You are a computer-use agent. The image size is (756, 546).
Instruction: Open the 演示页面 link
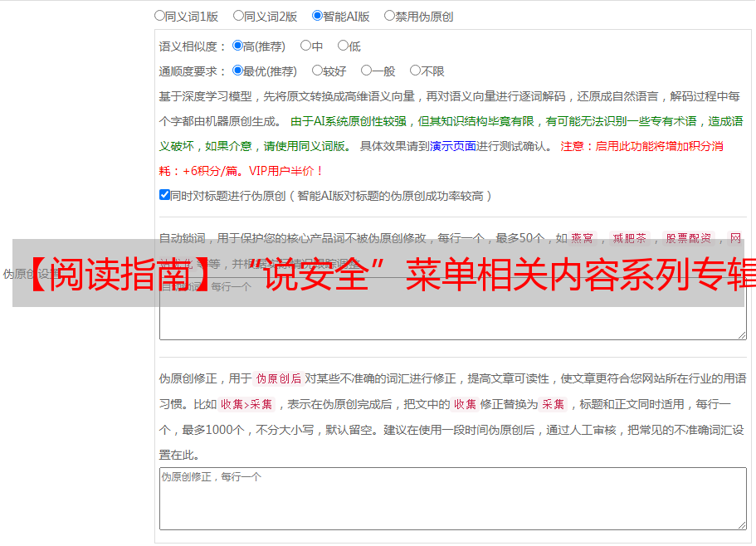pyautogui.click(x=453, y=146)
